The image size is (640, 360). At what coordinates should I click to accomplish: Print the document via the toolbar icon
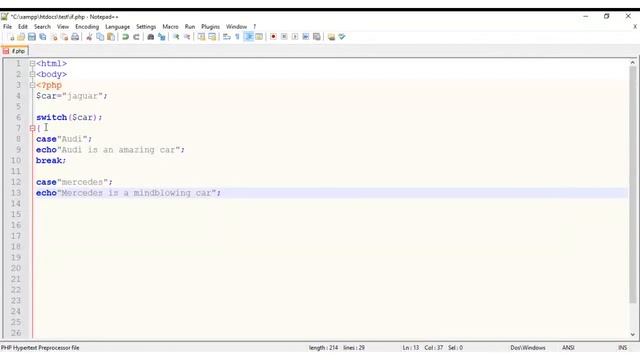tap(75, 37)
